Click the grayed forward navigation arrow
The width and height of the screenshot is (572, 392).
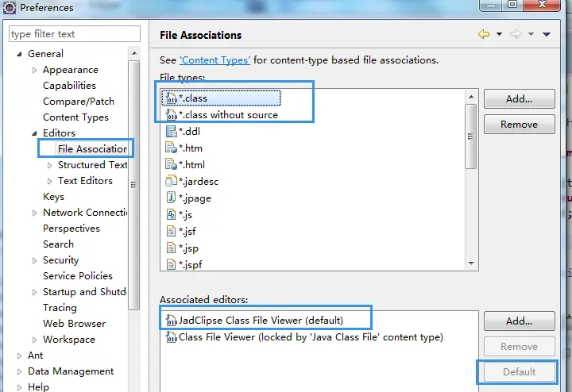click(x=516, y=34)
